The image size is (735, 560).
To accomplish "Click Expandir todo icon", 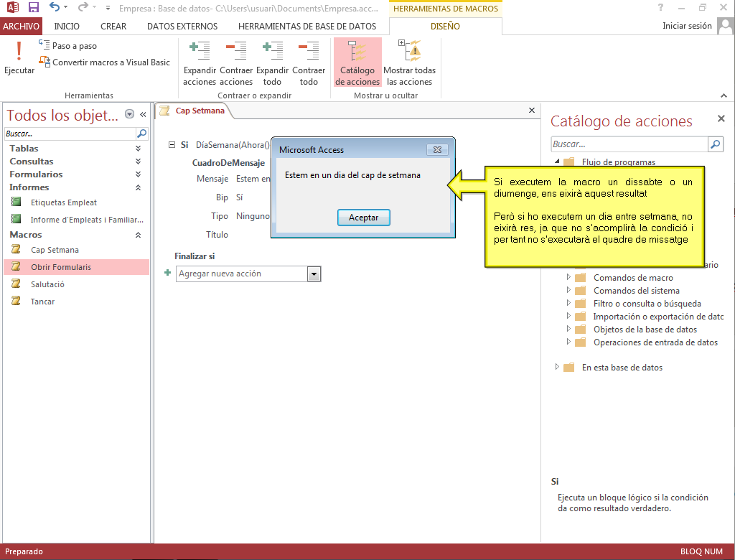I will 272,51.
